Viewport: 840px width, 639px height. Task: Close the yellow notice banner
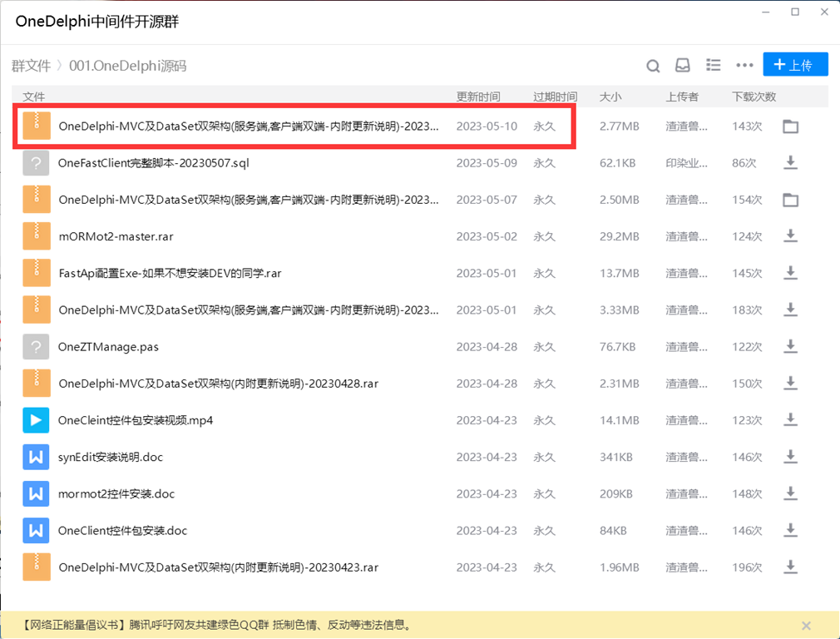click(806, 626)
